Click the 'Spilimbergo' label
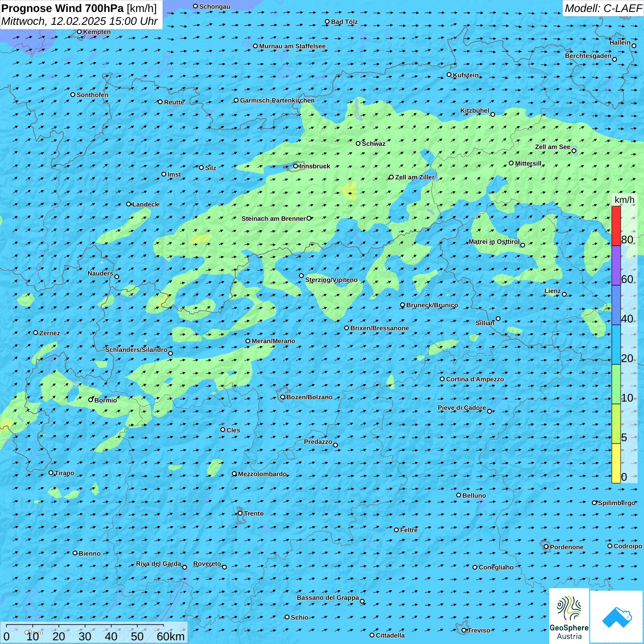 [617, 503]
